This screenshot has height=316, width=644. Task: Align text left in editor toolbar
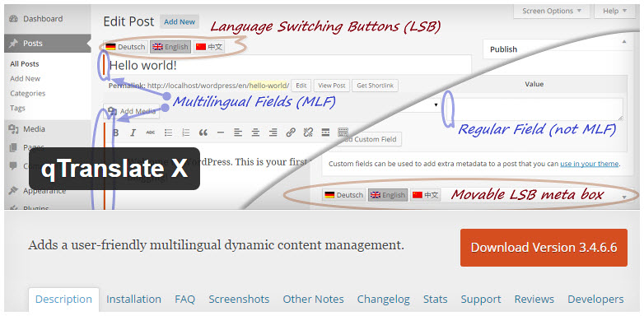coord(238,132)
